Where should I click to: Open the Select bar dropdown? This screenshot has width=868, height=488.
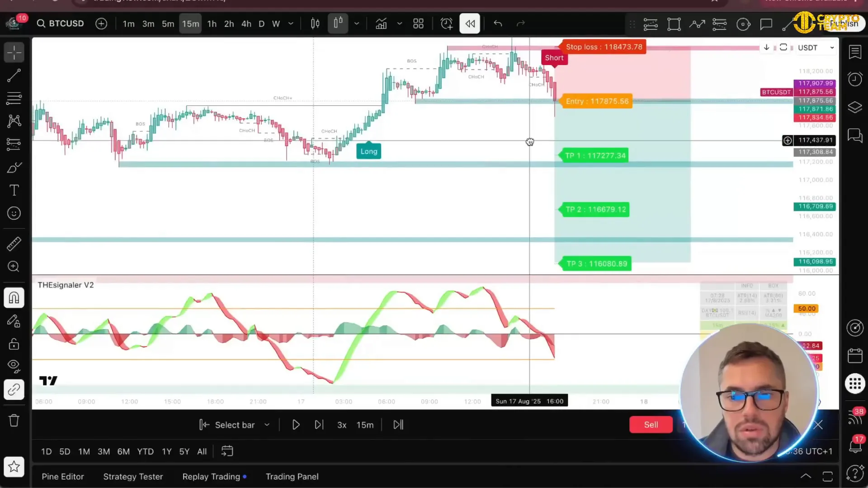click(235, 425)
